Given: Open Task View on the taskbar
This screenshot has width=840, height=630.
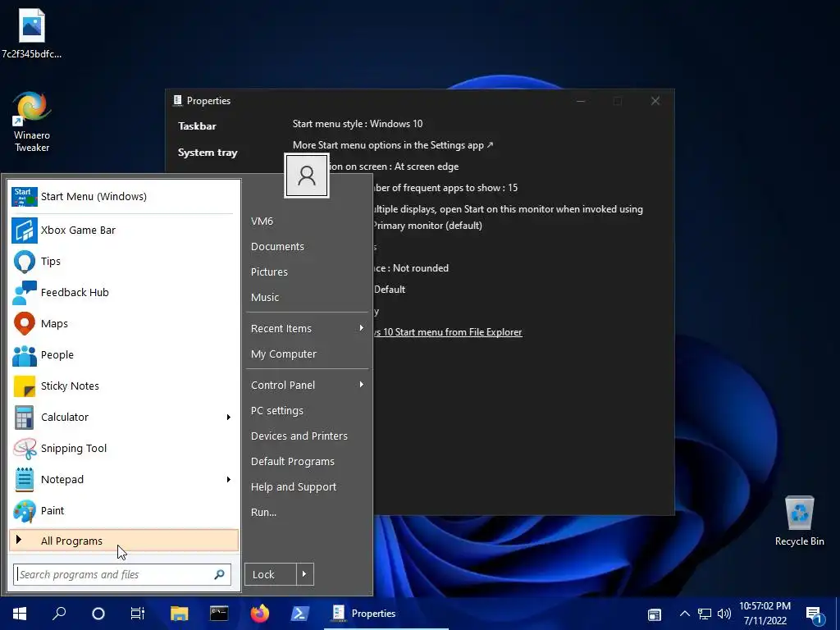Looking at the screenshot, I should click(x=138, y=614).
